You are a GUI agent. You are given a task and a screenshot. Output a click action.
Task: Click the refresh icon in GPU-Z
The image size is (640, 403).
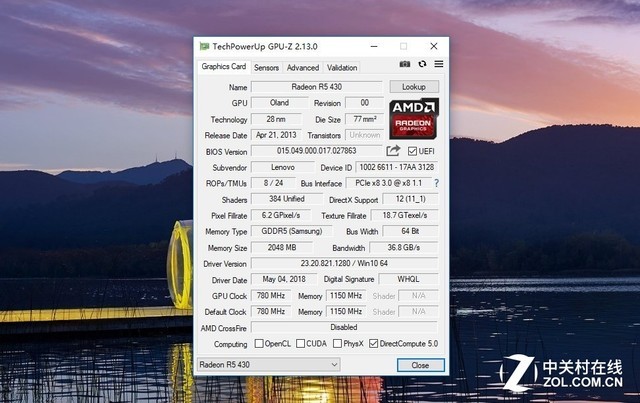(x=422, y=64)
